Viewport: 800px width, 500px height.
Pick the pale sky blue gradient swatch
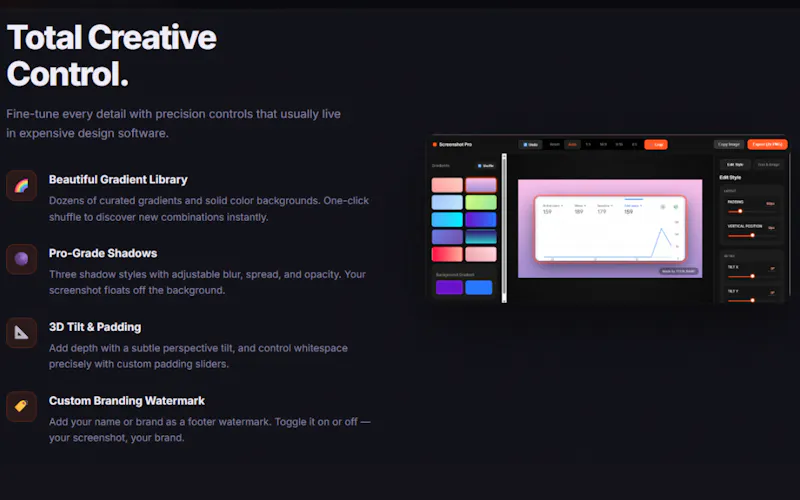pos(447,202)
